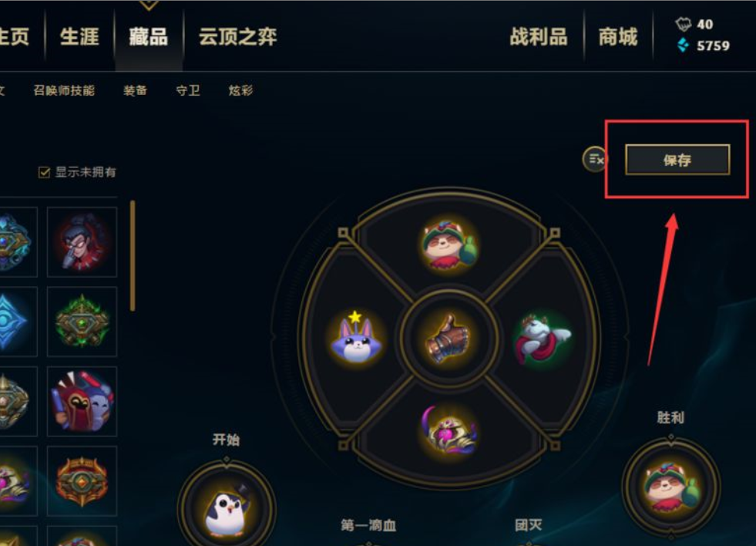
Task: Choose the green ranked crest emote thumbnail
Action: (82, 322)
